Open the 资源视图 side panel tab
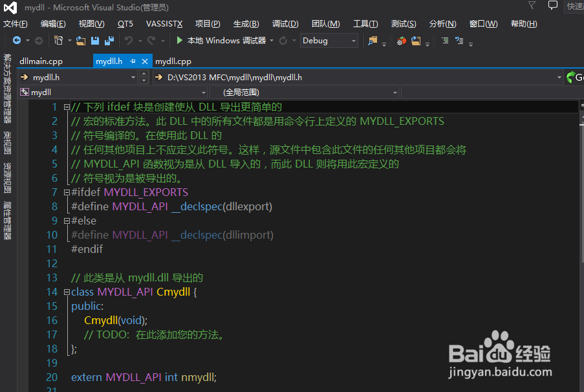The height and width of the screenshot is (392, 584). click(7, 178)
